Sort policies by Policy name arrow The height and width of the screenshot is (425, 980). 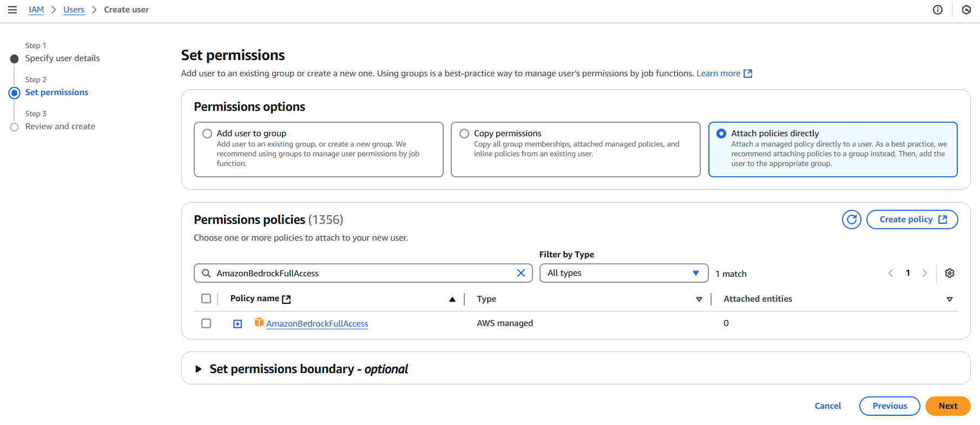point(452,300)
